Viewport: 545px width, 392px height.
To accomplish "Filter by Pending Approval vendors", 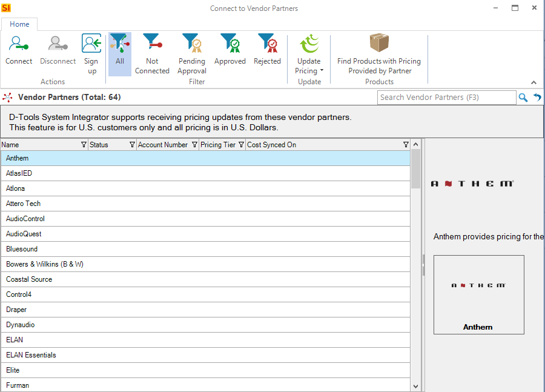I will pos(192,54).
